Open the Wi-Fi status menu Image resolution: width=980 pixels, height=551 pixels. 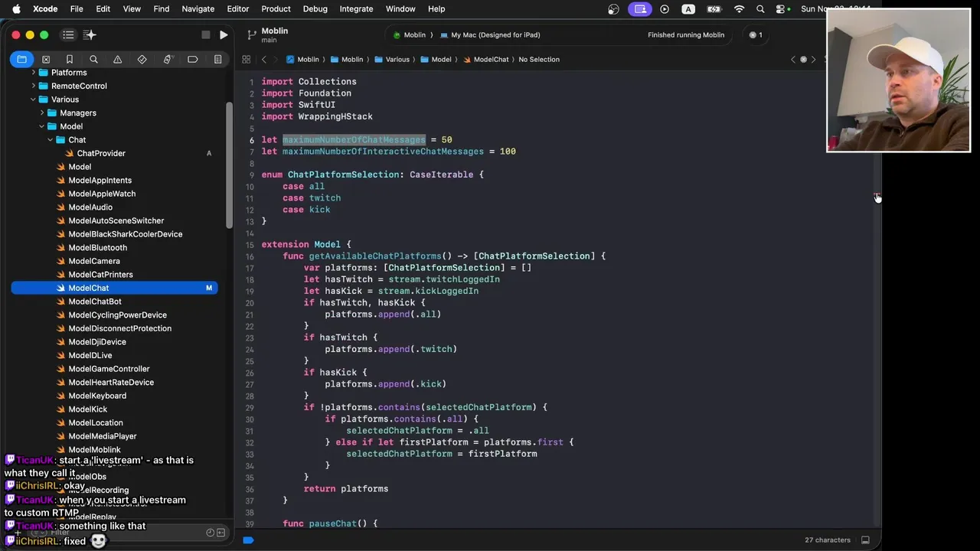coord(739,9)
